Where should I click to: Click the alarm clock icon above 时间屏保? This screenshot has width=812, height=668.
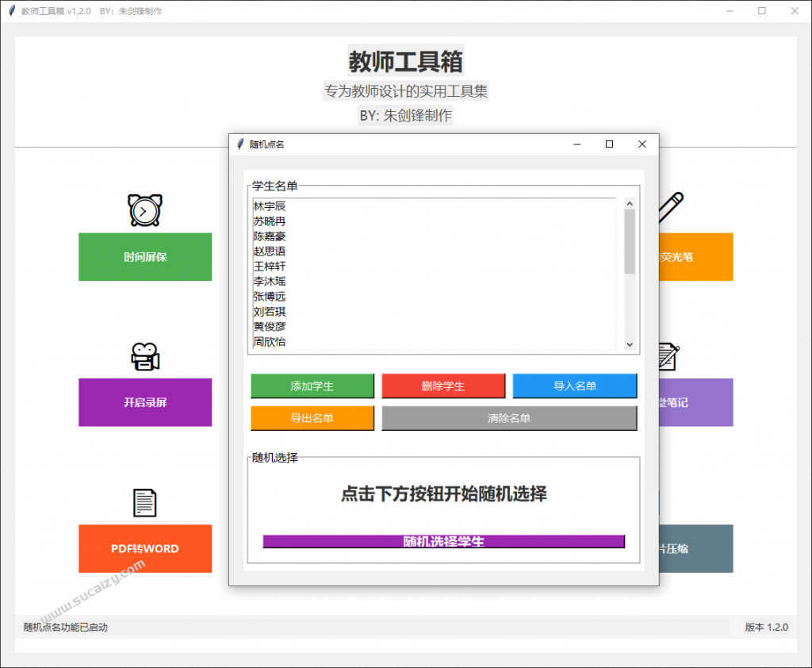(x=145, y=210)
